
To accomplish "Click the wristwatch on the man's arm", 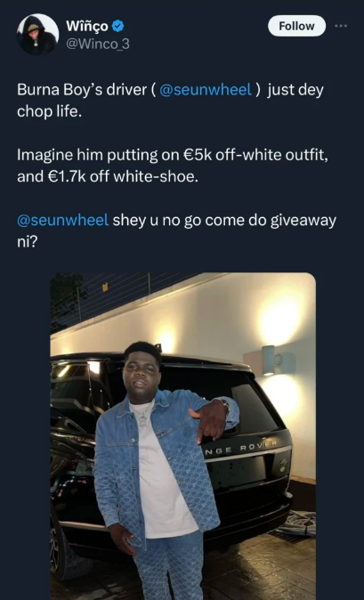I will (223, 404).
